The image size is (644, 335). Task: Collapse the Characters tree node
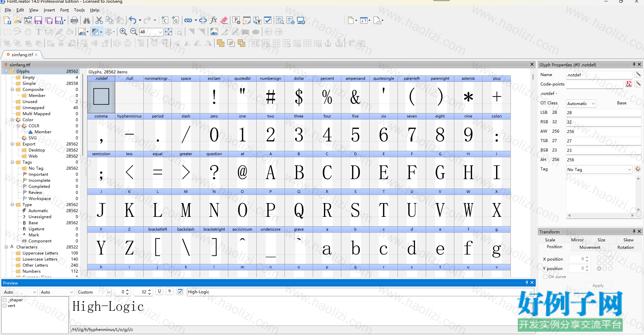point(6,247)
